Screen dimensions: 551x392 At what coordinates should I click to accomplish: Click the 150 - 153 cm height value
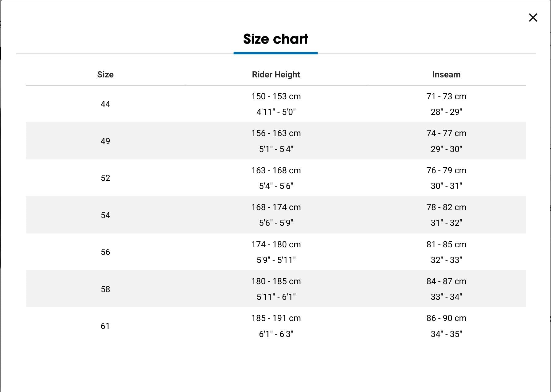pos(276,96)
